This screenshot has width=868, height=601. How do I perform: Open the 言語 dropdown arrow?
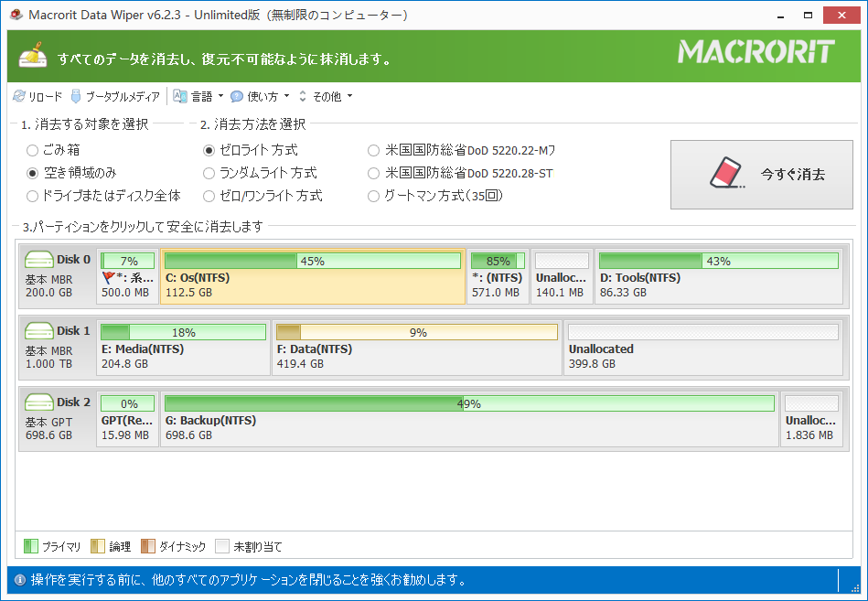tap(220, 96)
